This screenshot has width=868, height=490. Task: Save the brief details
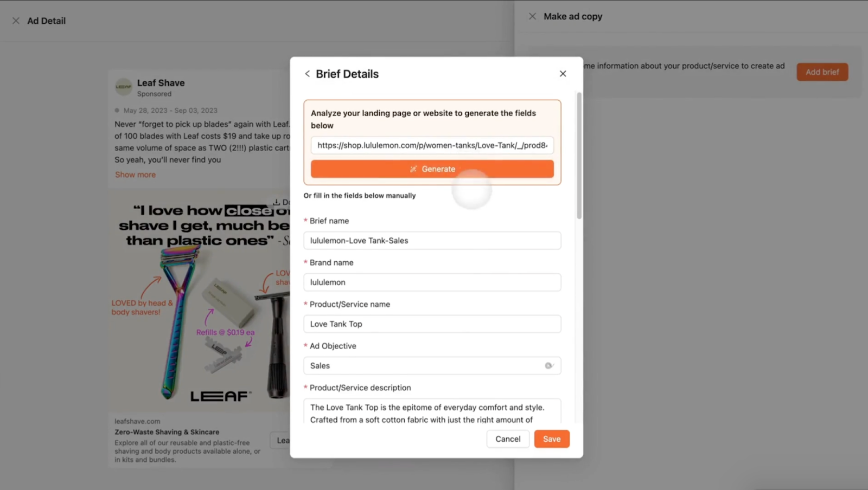tap(552, 439)
